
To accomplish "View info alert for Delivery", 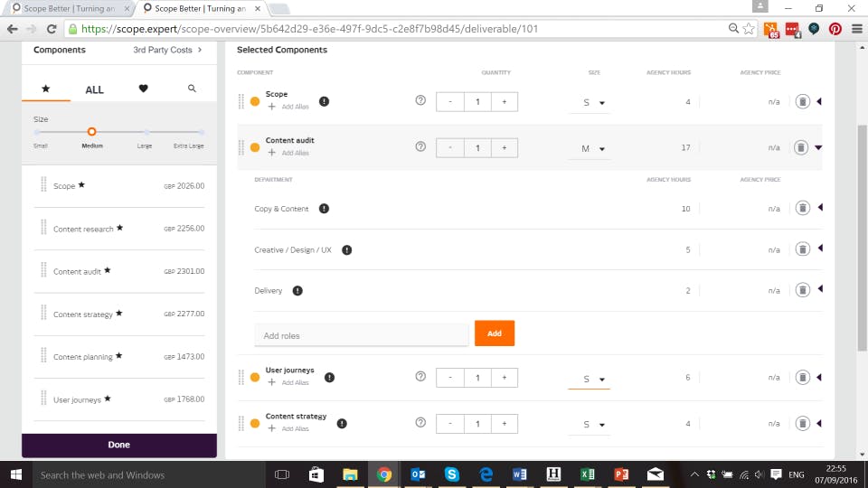I will (297, 290).
